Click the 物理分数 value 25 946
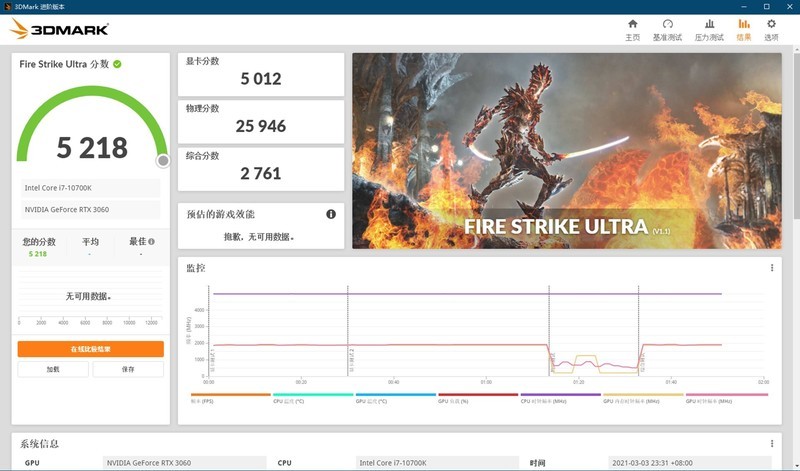This screenshot has width=800, height=471. click(x=261, y=126)
